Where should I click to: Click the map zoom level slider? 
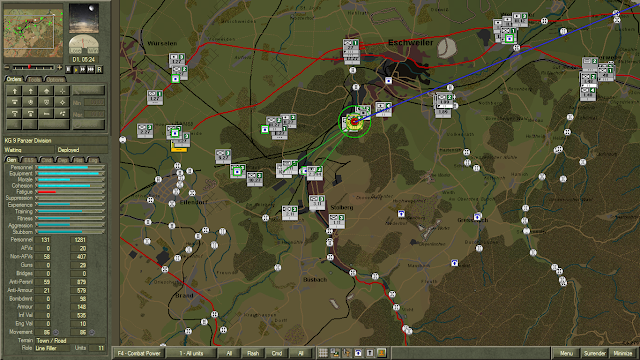33,67
